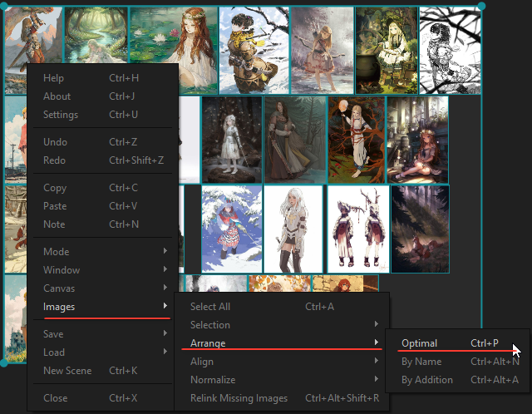Image resolution: width=532 pixels, height=414 pixels.
Task: Expand the Save submenu
Action: click(102, 334)
